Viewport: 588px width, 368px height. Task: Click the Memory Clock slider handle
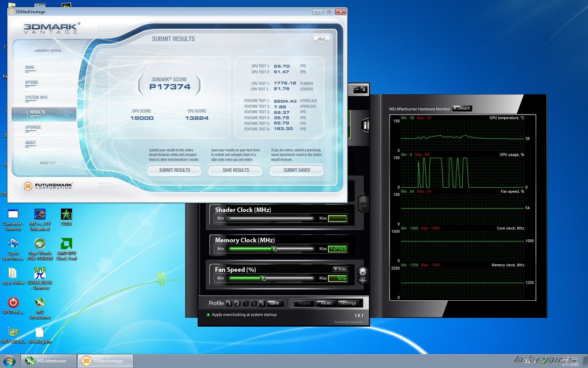click(274, 249)
